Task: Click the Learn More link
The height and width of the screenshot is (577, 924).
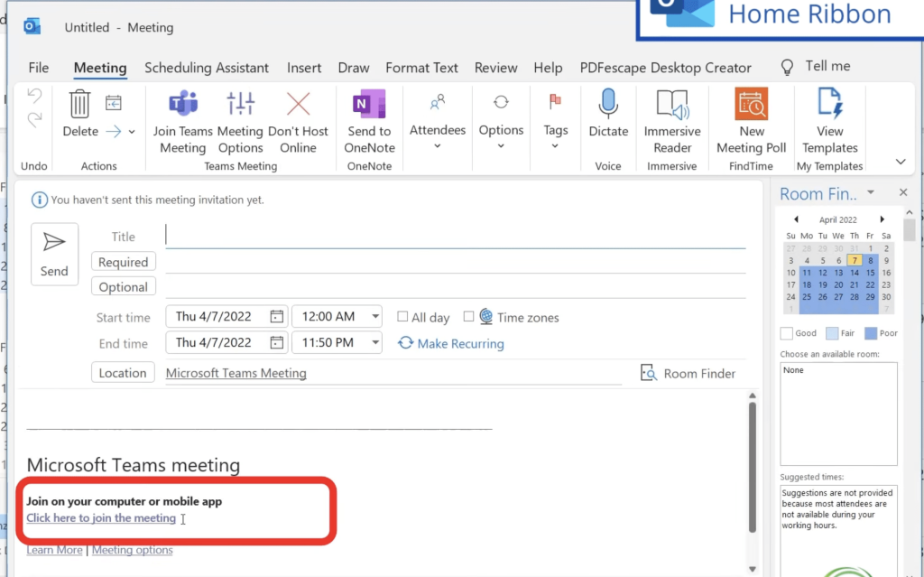Action: tap(54, 550)
